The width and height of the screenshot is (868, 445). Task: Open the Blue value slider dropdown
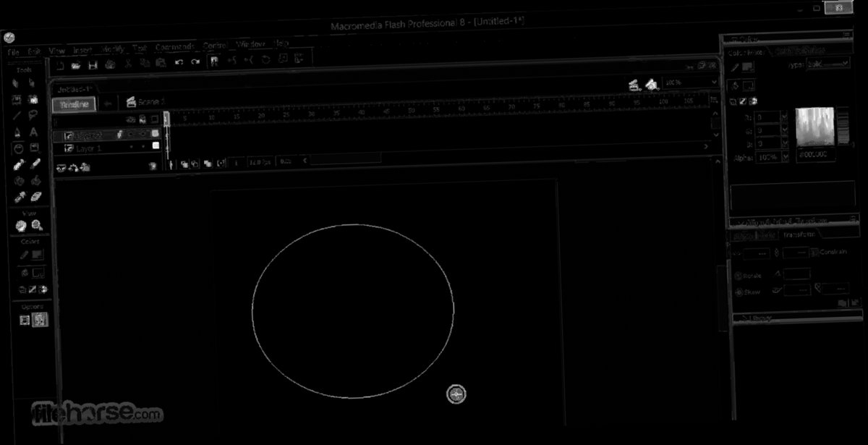click(786, 143)
